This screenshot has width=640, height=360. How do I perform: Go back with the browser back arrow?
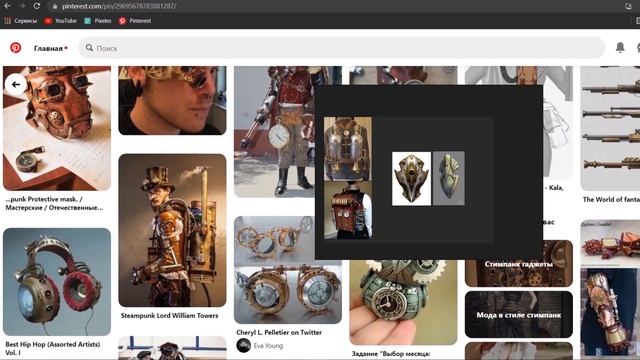(7, 6)
